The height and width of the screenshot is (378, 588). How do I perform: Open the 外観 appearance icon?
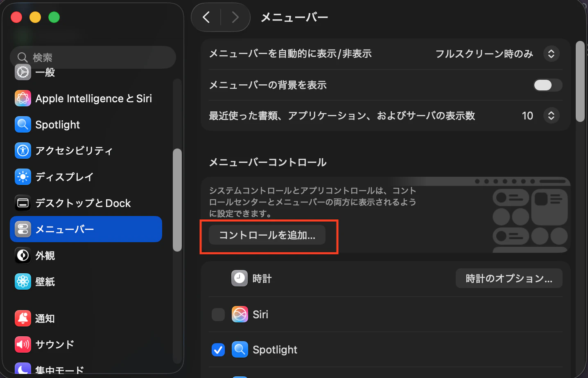23,256
